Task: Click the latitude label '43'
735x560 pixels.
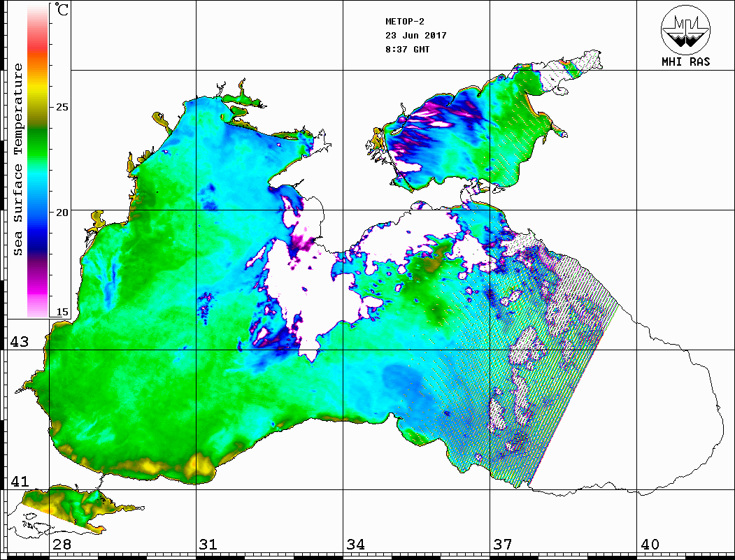Action: [20, 342]
